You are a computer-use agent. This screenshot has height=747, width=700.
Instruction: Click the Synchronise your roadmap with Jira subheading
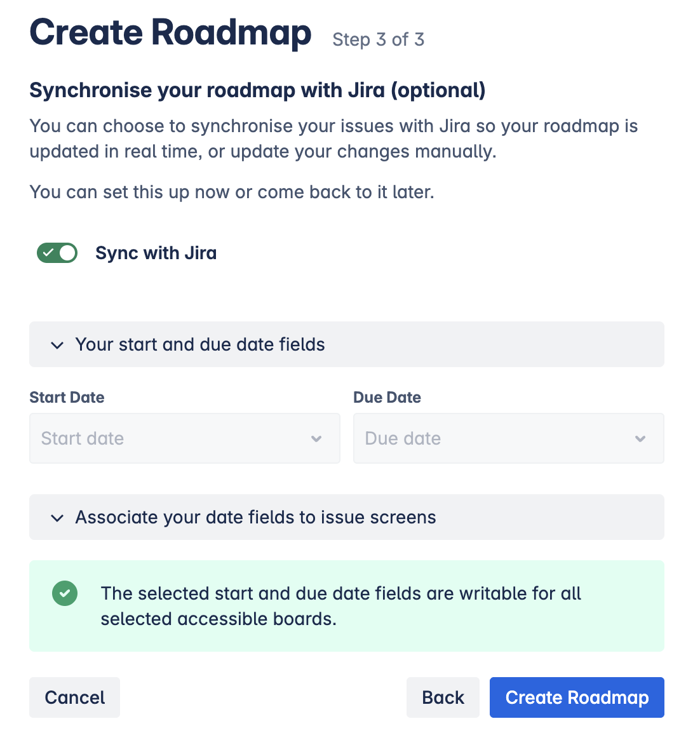(x=257, y=90)
